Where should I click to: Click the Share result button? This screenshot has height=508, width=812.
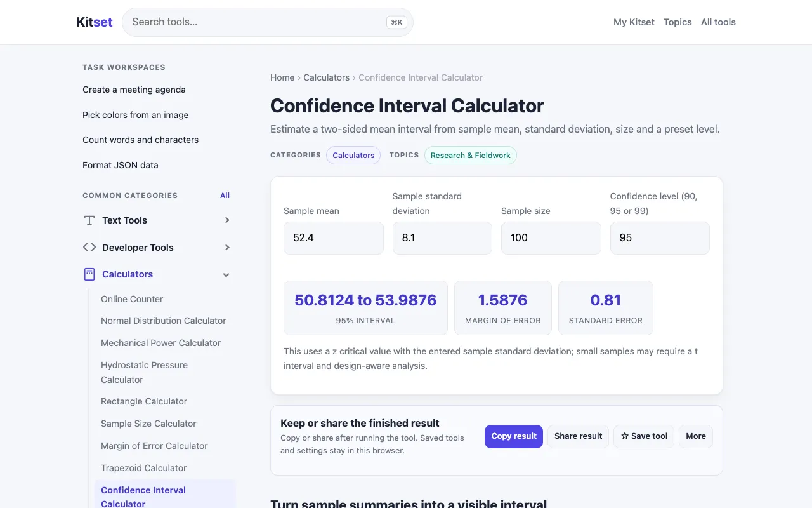579,436
